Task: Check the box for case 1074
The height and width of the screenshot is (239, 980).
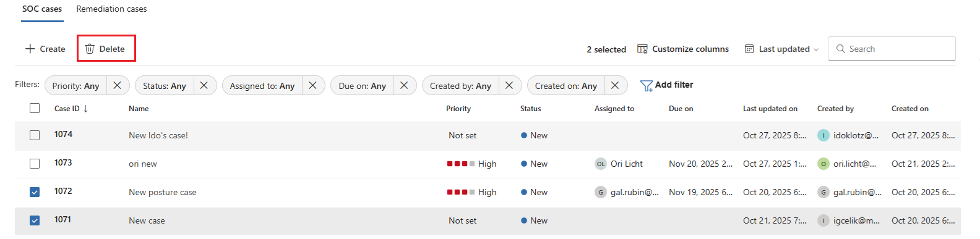Action: [35, 135]
